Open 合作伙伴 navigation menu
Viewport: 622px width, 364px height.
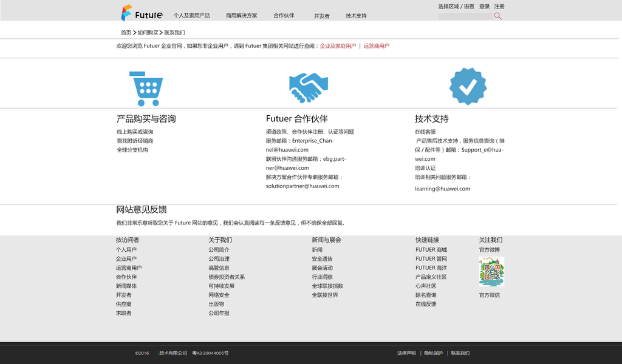[x=284, y=15]
